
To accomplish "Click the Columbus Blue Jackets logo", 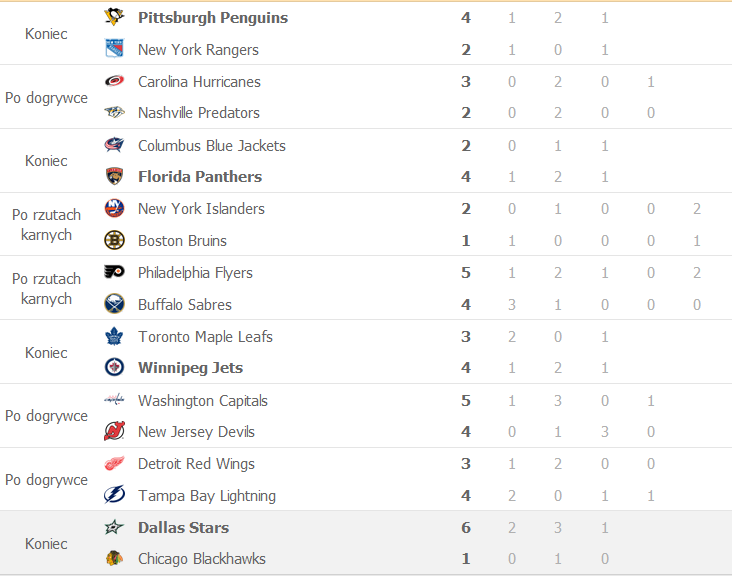I will [114, 145].
